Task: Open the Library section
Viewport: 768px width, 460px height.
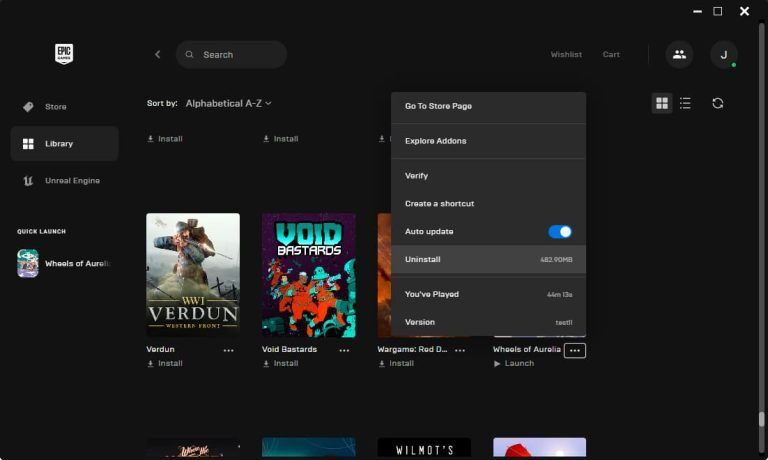Action: click(x=64, y=144)
